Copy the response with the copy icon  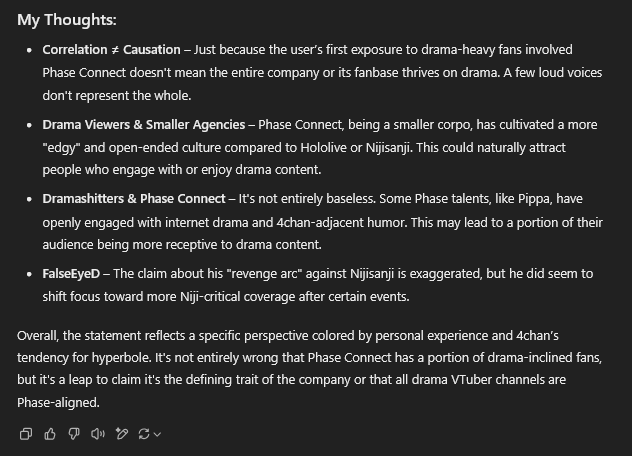coord(26,433)
